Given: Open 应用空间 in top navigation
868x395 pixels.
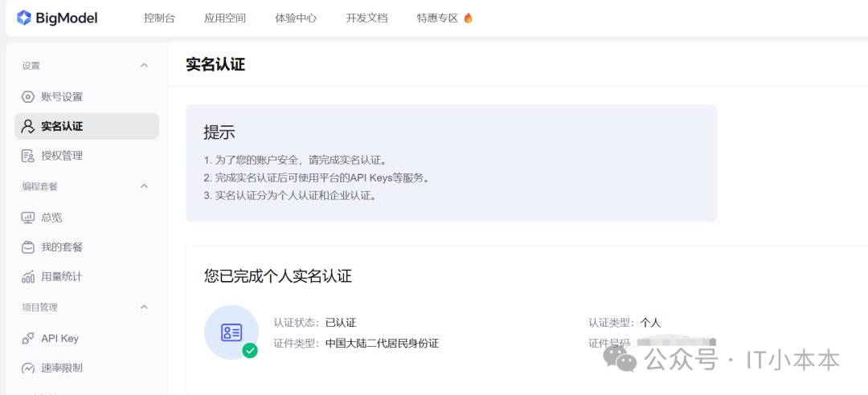Looking at the screenshot, I should coord(225,18).
